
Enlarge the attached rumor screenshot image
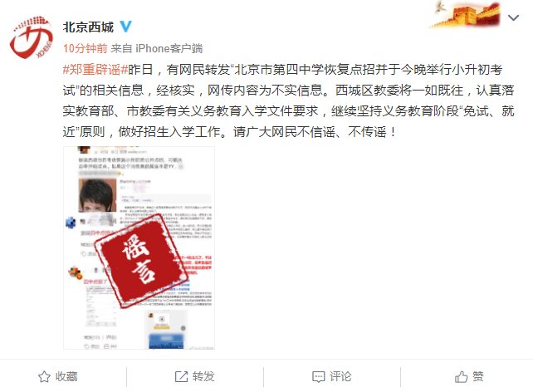point(139,247)
